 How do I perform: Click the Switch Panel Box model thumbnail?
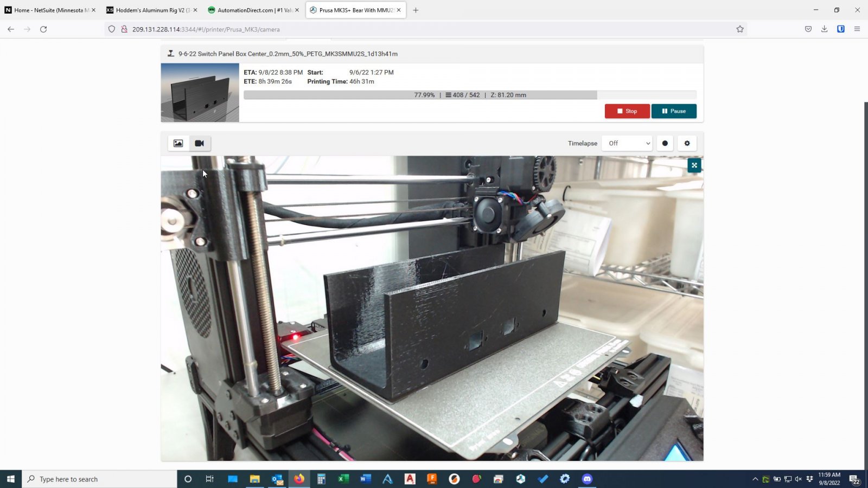(200, 93)
